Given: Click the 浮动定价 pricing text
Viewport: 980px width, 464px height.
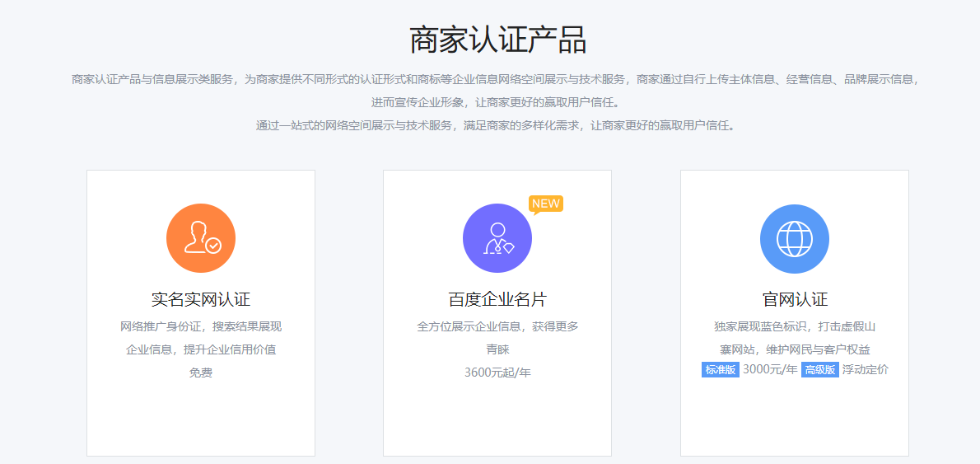Looking at the screenshot, I should [x=866, y=370].
